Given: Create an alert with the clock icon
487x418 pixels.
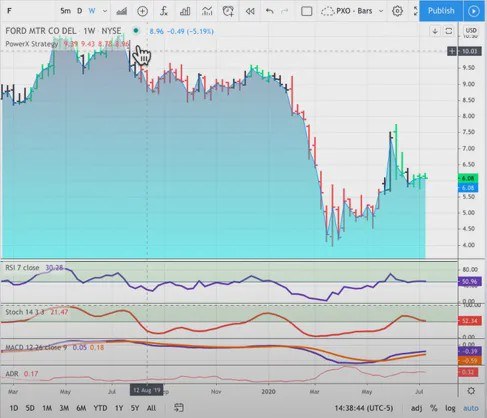Looking at the screenshot, I should pyautogui.click(x=228, y=11).
